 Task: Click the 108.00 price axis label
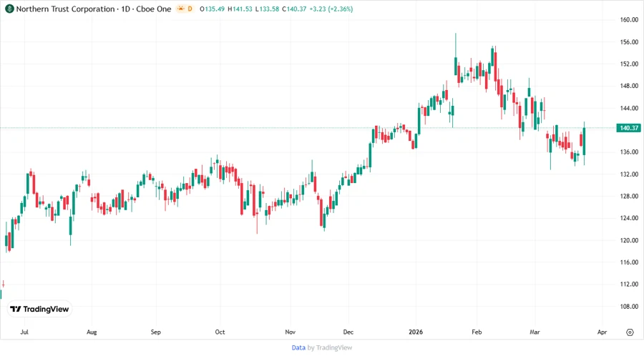[x=629, y=307]
